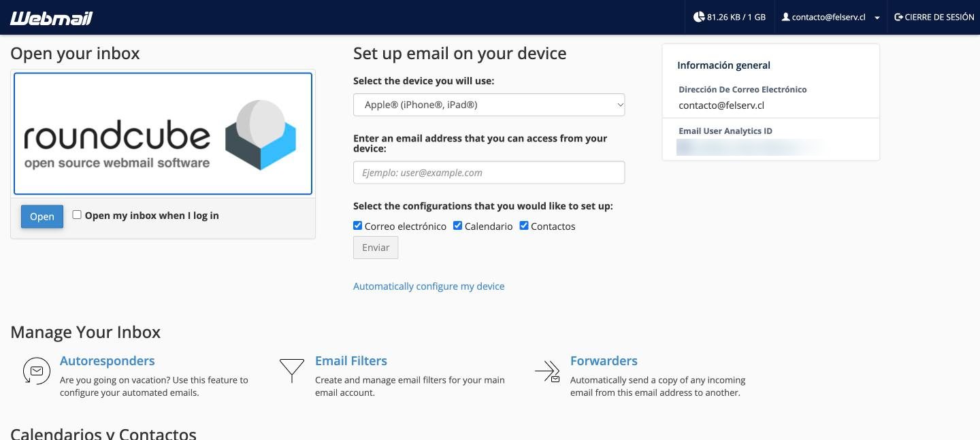Toggle Open my inbox when I log in
This screenshot has width=980, height=440.
[x=77, y=215]
